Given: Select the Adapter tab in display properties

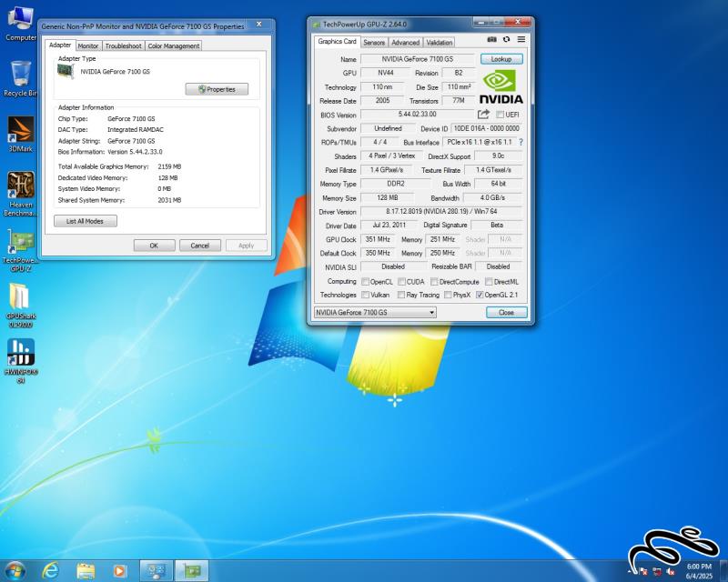Looking at the screenshot, I should [60, 45].
